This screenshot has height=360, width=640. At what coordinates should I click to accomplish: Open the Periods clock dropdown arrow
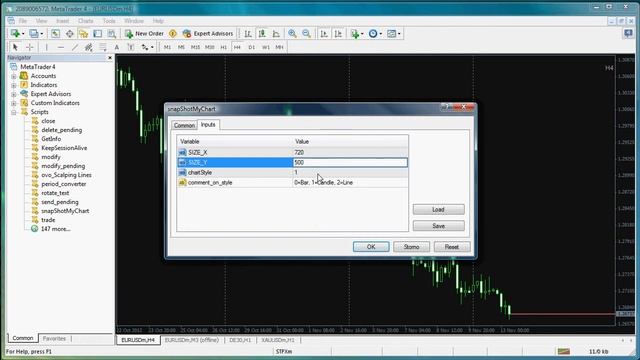[x=380, y=34]
